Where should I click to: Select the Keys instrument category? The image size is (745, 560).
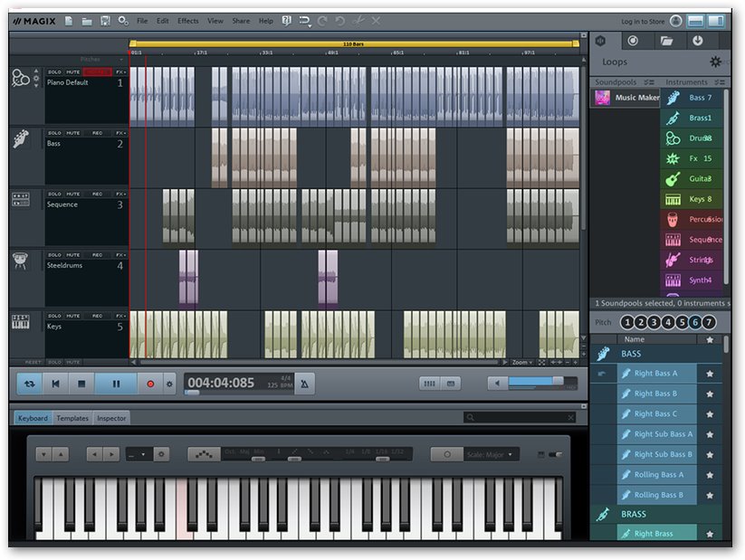(x=692, y=199)
